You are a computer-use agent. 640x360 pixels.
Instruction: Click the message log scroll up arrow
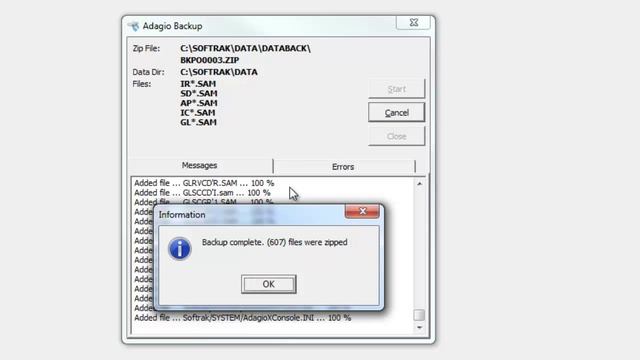(x=419, y=184)
